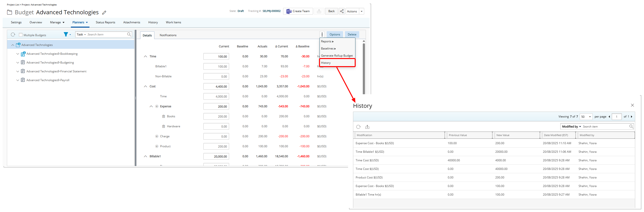Select Generate Rollup Budget menu item
Image resolution: width=644 pixels, height=212 pixels.
pyautogui.click(x=337, y=55)
